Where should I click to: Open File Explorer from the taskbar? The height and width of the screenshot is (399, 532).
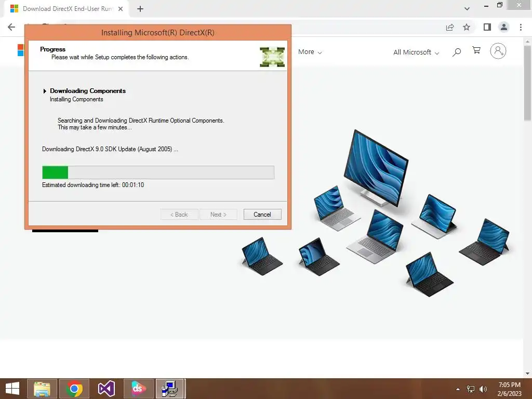coord(42,389)
